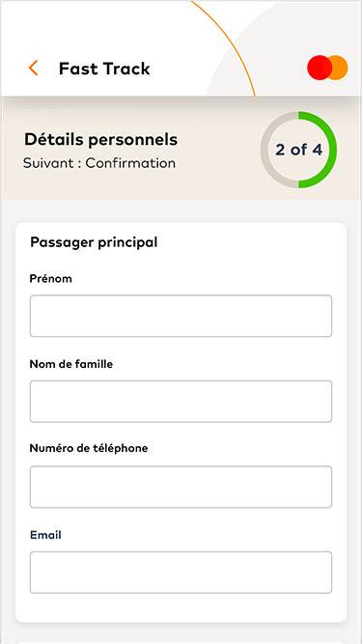The width and height of the screenshot is (362, 644).
Task: Focus the Prénom input field
Action: coord(181,316)
